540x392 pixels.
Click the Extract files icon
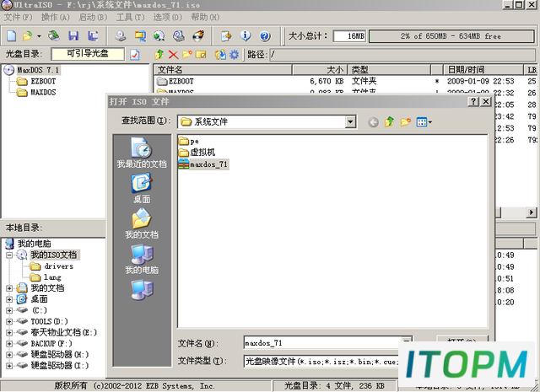(220, 55)
